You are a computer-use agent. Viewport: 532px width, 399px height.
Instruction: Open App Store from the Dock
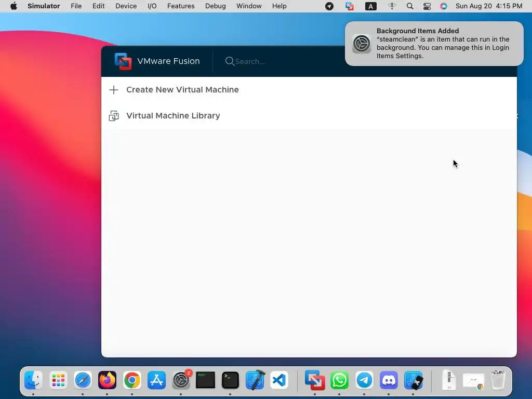tap(156, 380)
